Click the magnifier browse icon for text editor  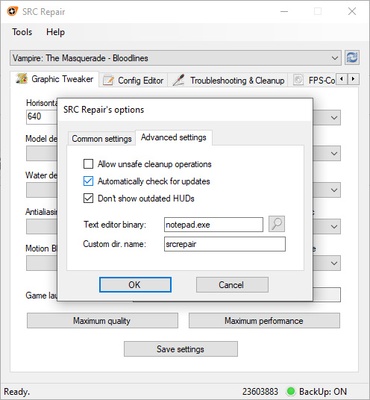[277, 224]
